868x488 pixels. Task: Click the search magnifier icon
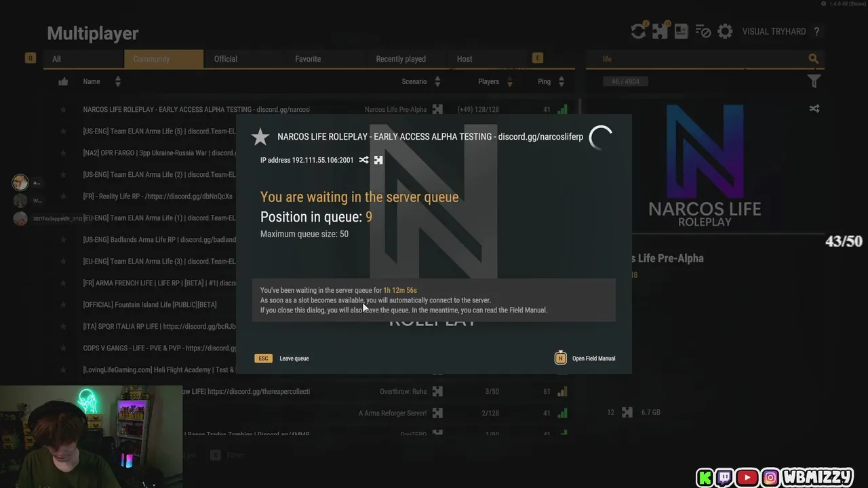814,59
